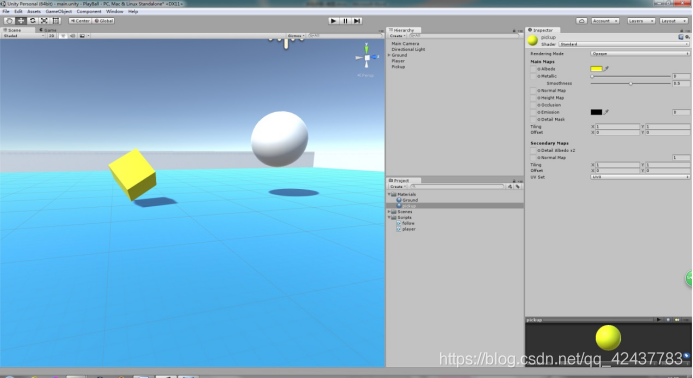Open the Window menu
693x378 pixels.
coord(114,11)
